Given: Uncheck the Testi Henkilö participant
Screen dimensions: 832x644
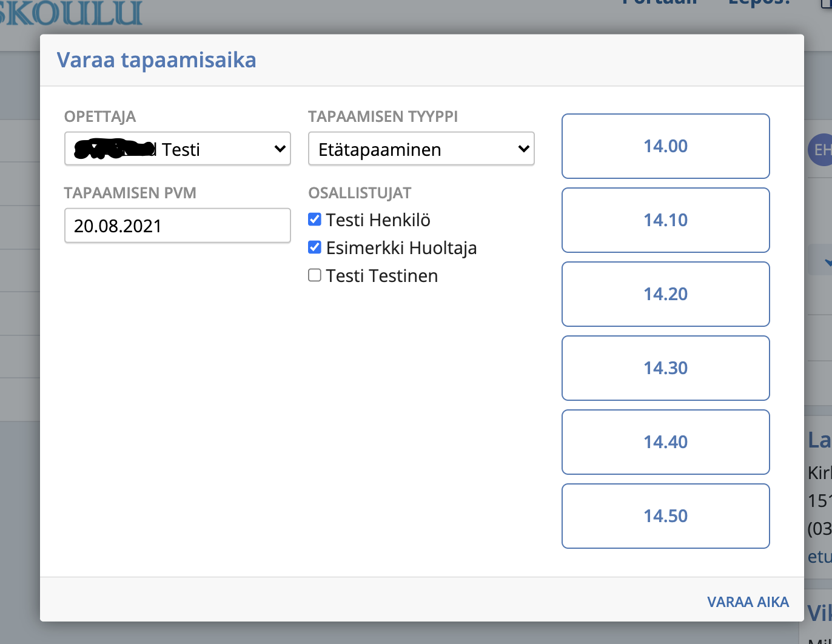Looking at the screenshot, I should [315, 220].
